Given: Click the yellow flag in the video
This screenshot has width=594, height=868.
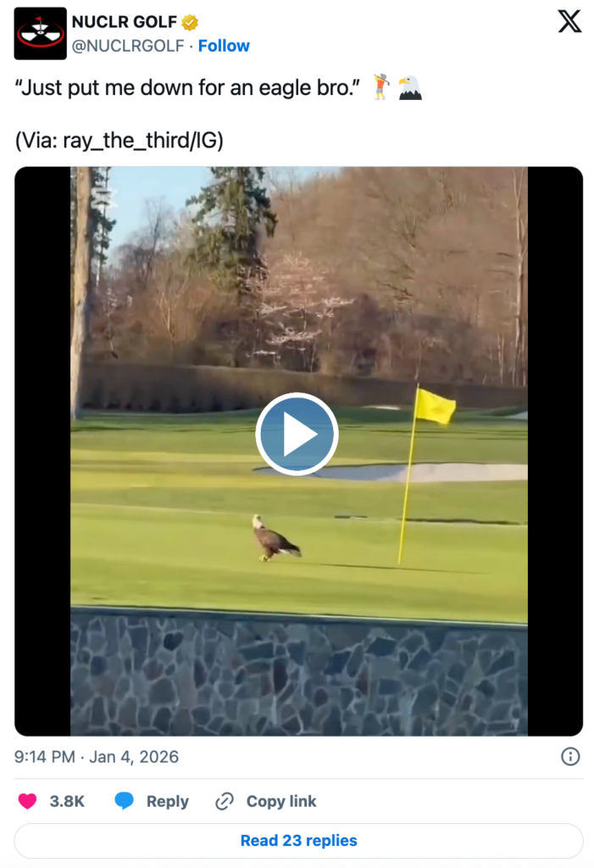Looking at the screenshot, I should (x=436, y=406).
